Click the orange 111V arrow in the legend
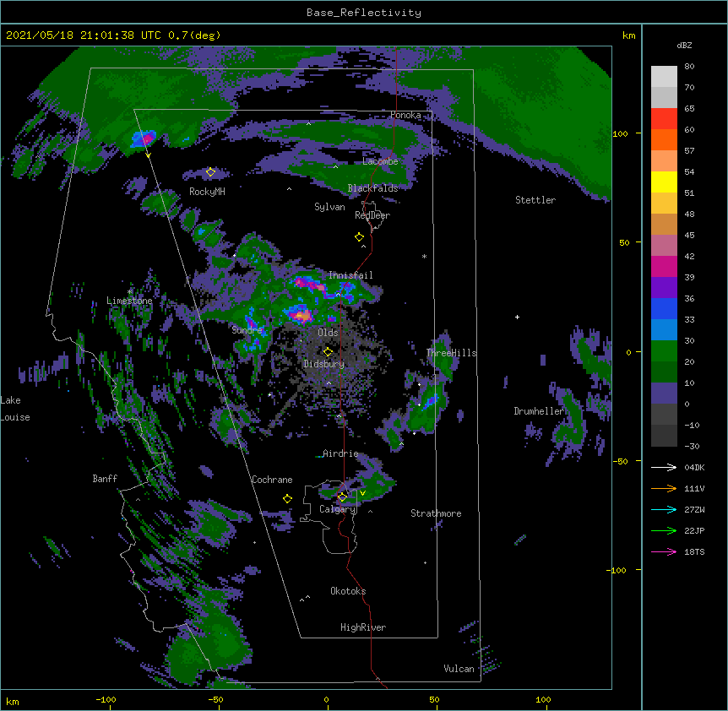The height and width of the screenshot is (711, 728). pyautogui.click(x=664, y=488)
